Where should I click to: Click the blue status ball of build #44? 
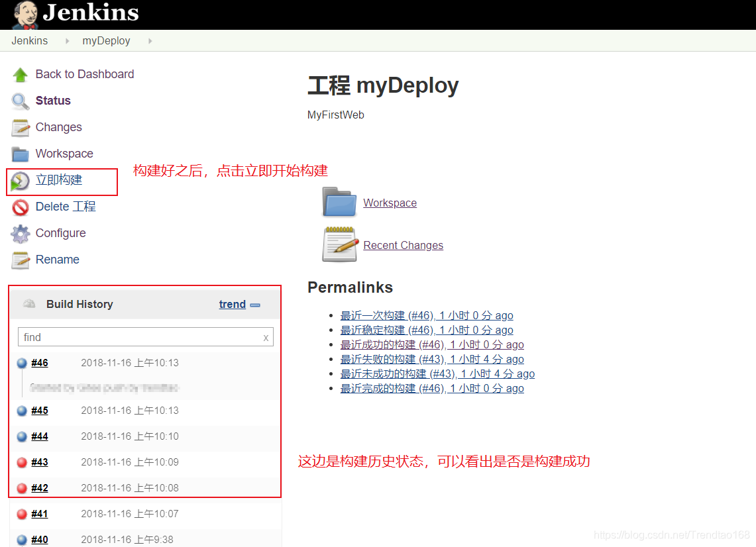tap(22, 436)
